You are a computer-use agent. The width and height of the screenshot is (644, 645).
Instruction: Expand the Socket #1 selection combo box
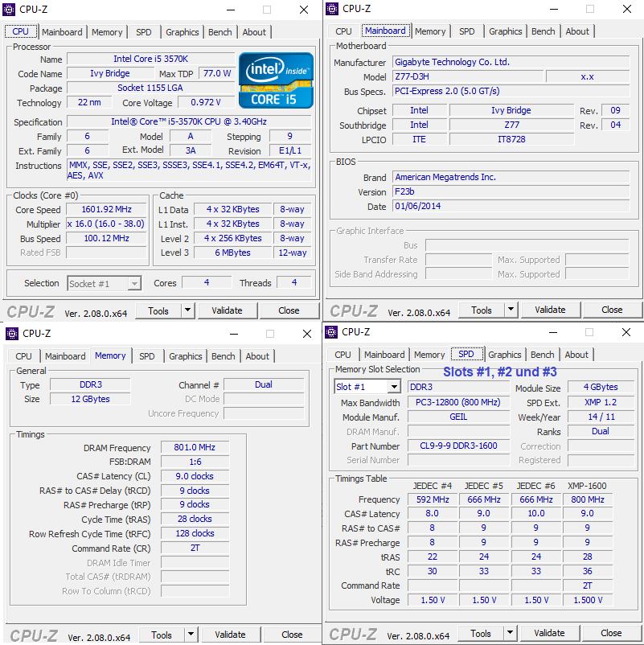[x=134, y=283]
